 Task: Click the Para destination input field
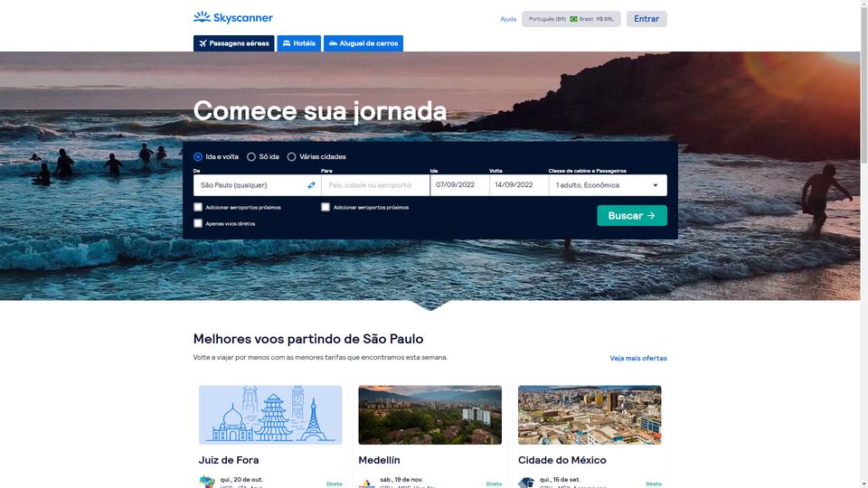(375, 185)
